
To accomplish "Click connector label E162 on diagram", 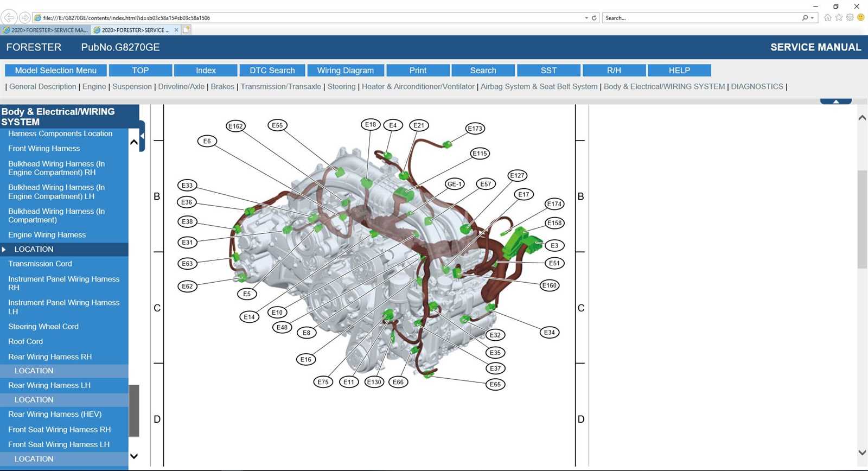I will 235,126.
